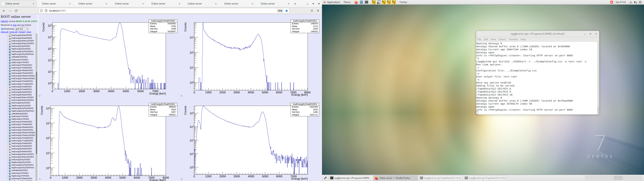Open the lowEnergyXYDSSD2 tree item

pyautogui.click(x=20, y=116)
